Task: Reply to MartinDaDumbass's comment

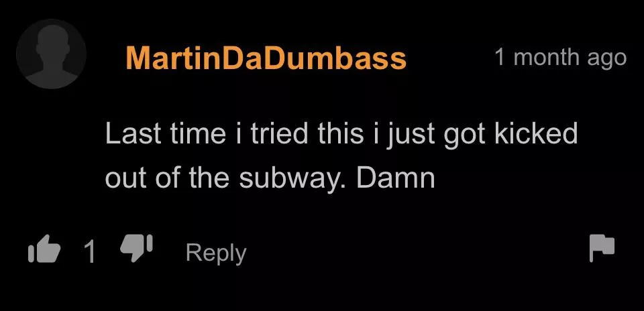Action: pos(216,253)
